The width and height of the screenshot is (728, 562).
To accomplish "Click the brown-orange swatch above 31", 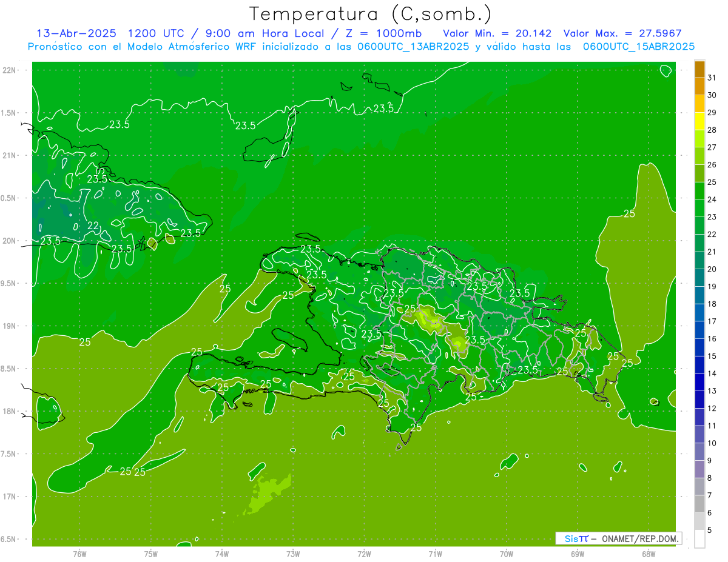I will pyautogui.click(x=699, y=69).
